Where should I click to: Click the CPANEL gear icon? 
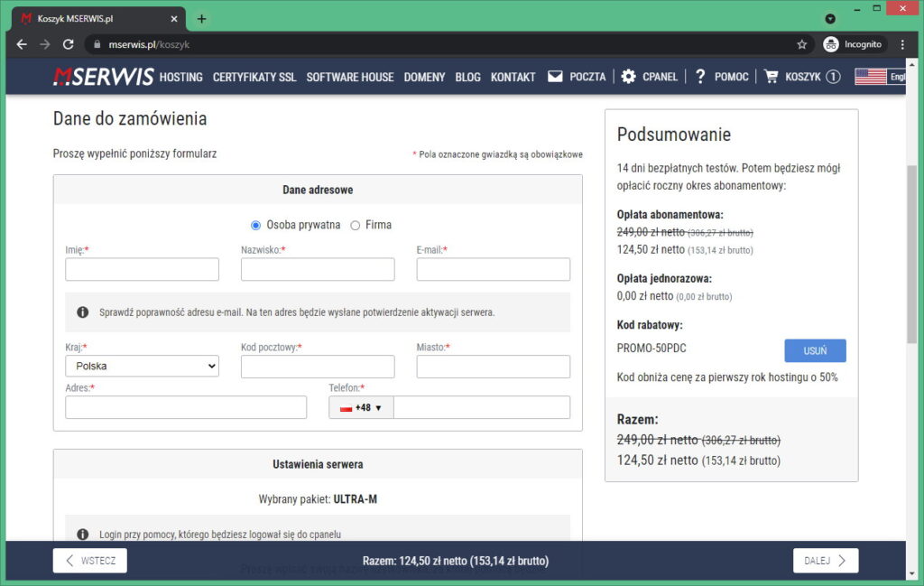[628, 77]
